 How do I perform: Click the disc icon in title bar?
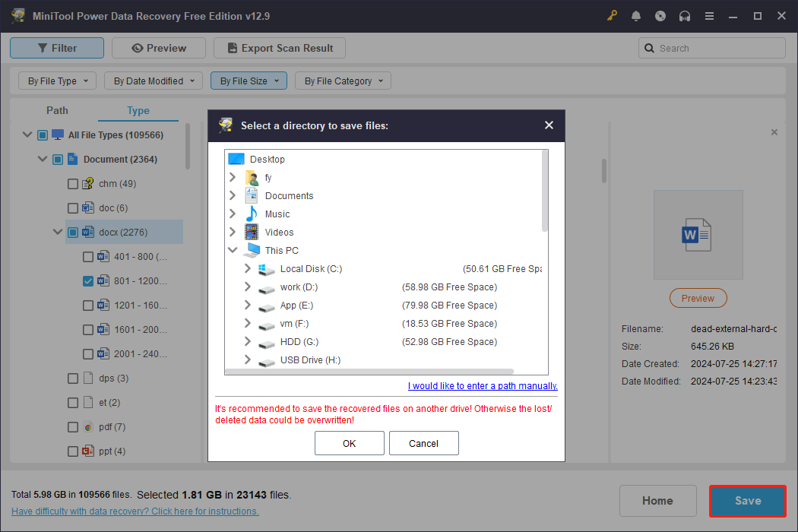point(660,16)
